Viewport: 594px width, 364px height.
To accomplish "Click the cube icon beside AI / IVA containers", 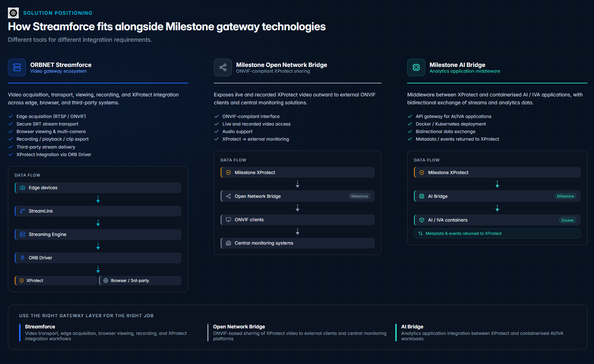I will click(x=422, y=220).
